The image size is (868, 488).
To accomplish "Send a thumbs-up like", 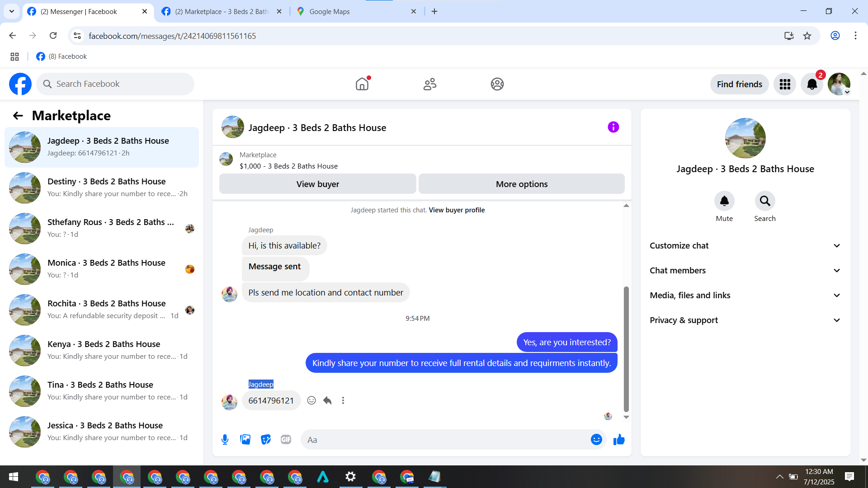I will point(619,439).
